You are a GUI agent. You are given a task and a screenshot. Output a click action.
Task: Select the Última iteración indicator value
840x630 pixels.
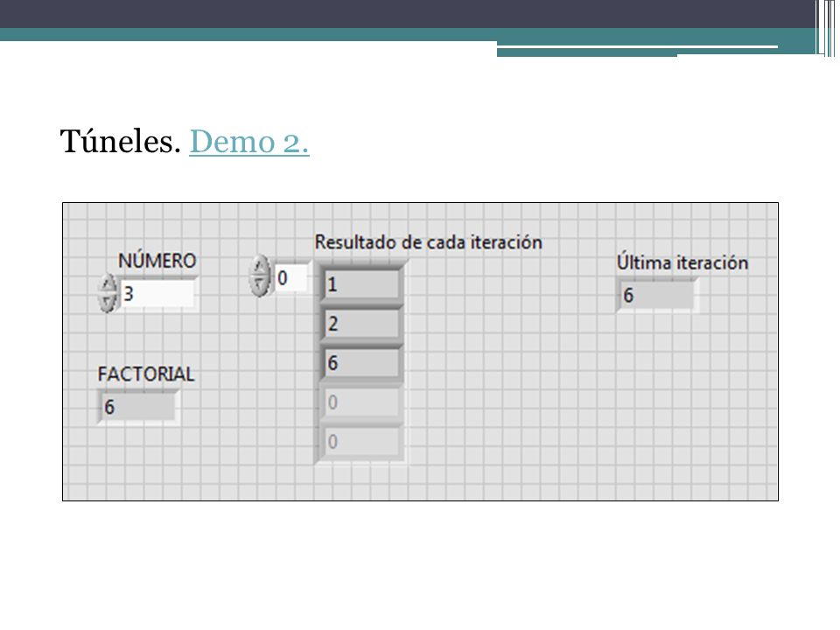click(x=655, y=295)
